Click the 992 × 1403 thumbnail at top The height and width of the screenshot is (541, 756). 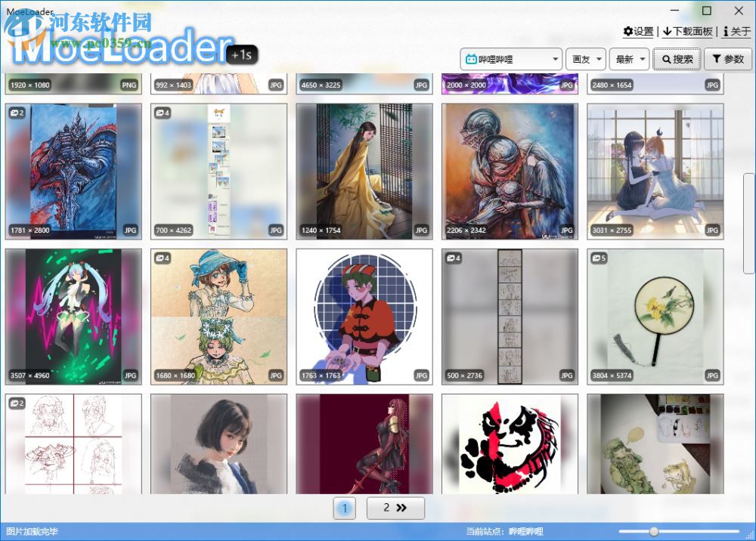pos(219,84)
